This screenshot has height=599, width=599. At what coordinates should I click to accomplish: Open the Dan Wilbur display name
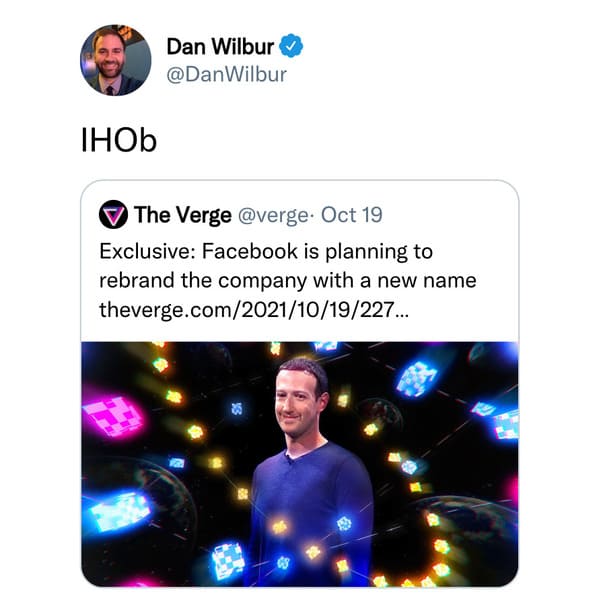pyautogui.click(x=220, y=47)
